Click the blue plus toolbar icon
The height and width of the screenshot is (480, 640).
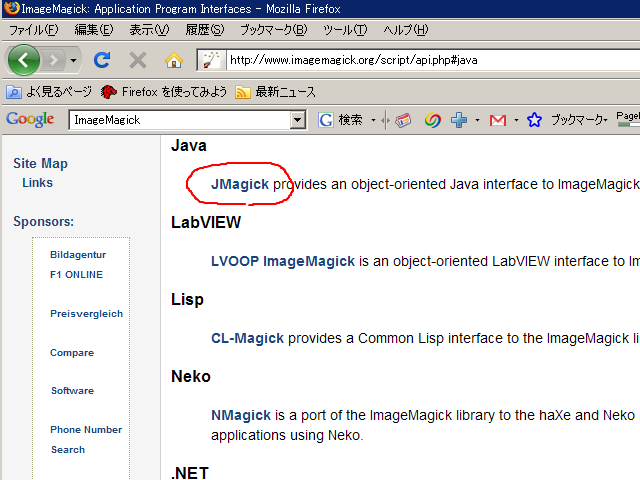coord(459,120)
